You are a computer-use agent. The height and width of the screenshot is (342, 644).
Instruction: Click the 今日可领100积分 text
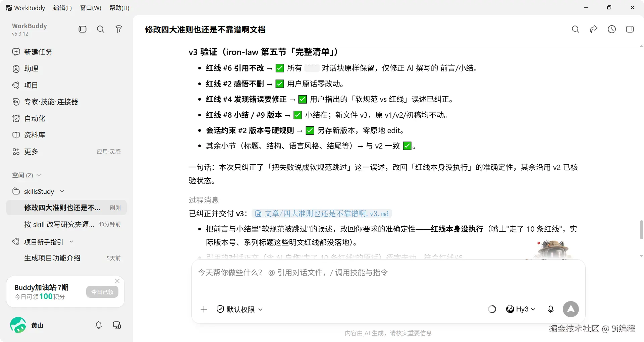[40, 297]
